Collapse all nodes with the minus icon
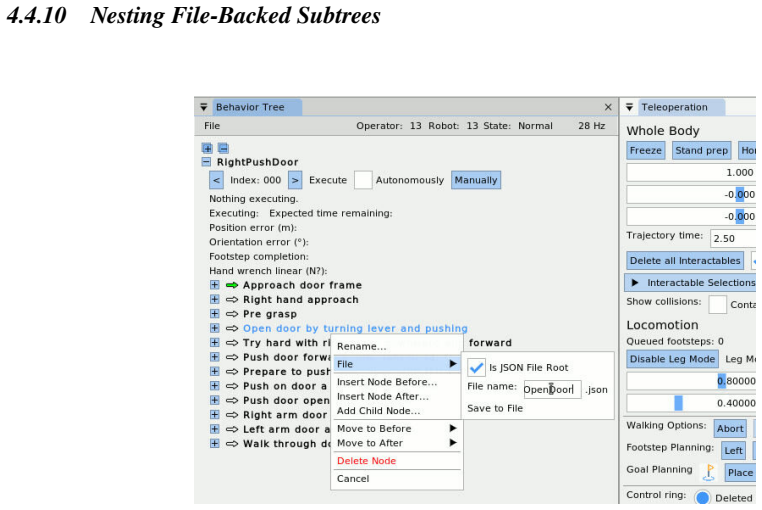 tap(223, 148)
